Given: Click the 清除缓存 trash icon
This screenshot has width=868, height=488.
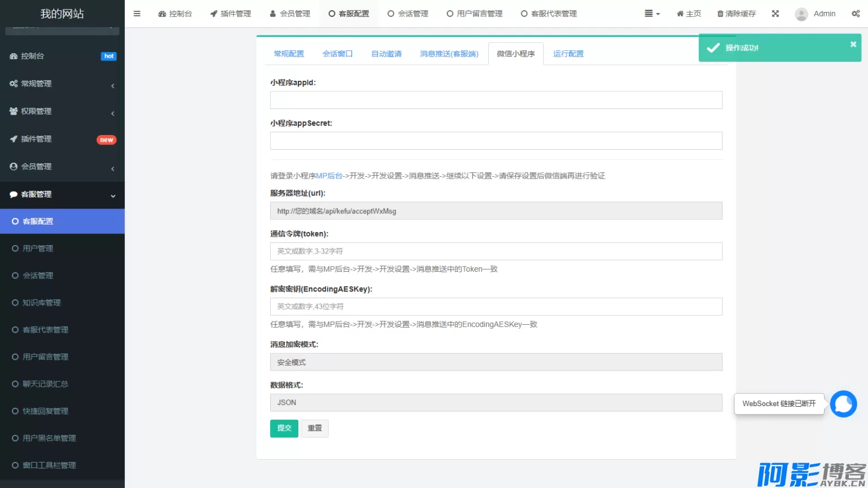Looking at the screenshot, I should [720, 14].
